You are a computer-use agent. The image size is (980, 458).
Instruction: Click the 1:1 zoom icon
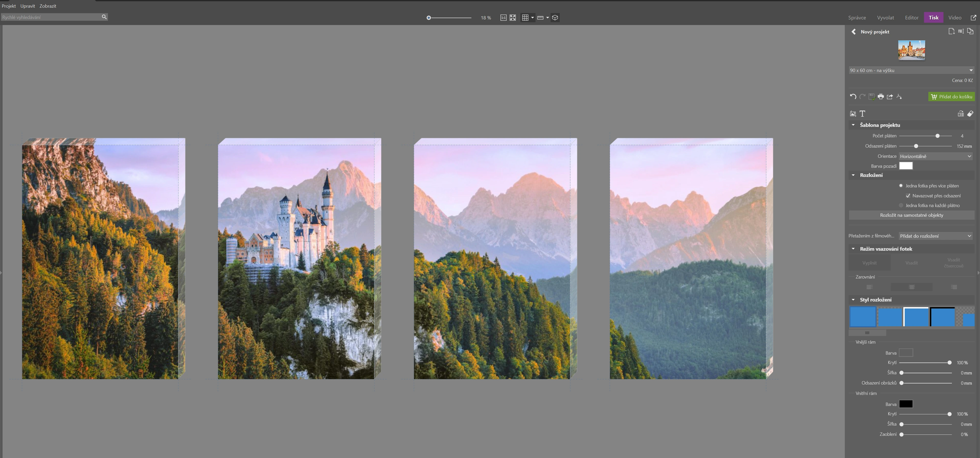503,17
